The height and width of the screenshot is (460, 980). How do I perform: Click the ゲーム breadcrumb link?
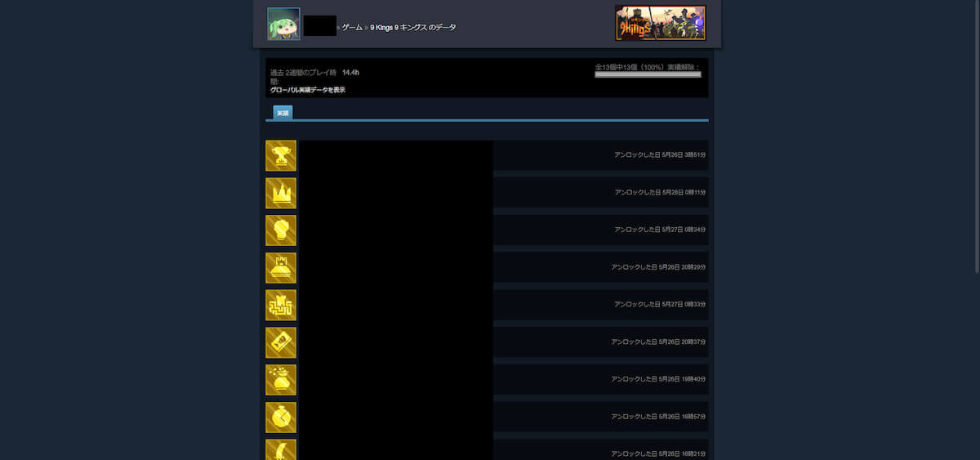click(x=352, y=28)
